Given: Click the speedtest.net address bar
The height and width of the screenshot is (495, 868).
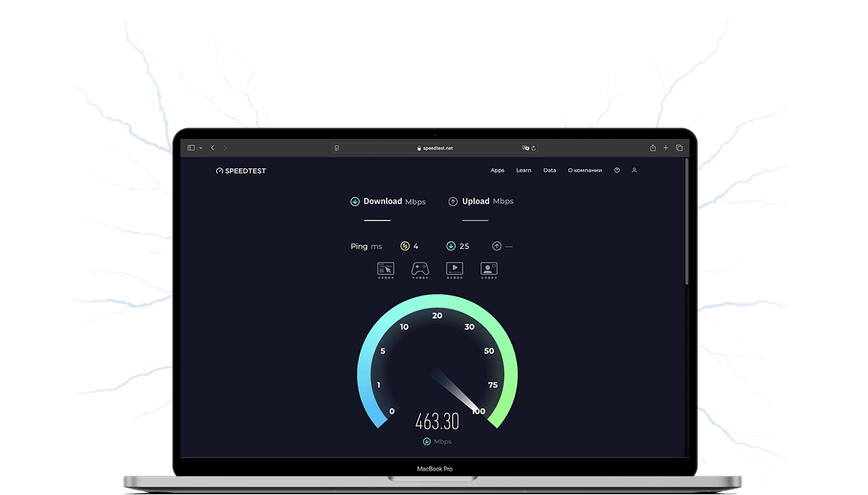Looking at the screenshot, I should [434, 148].
